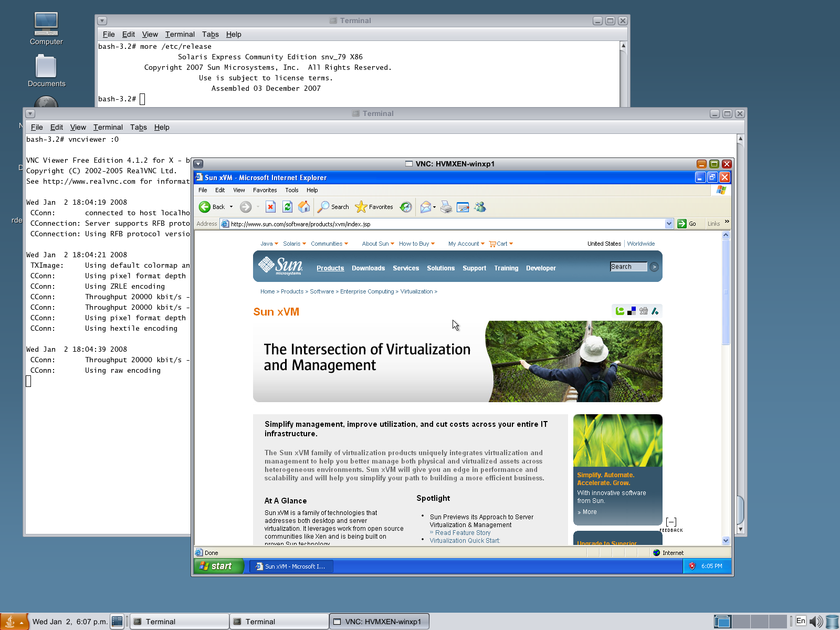This screenshot has width=840, height=630.
Task: Click the More link in green promo
Action: (x=590, y=512)
